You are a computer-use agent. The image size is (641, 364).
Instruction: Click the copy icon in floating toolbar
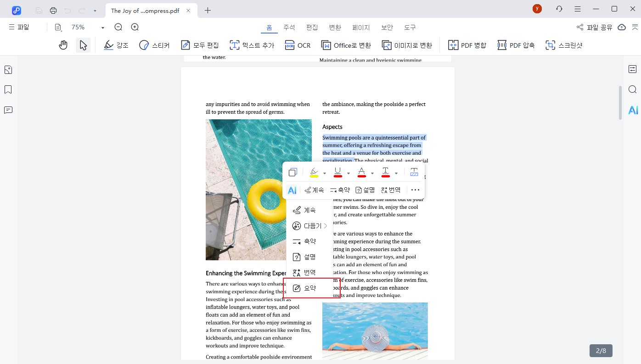coord(293,173)
